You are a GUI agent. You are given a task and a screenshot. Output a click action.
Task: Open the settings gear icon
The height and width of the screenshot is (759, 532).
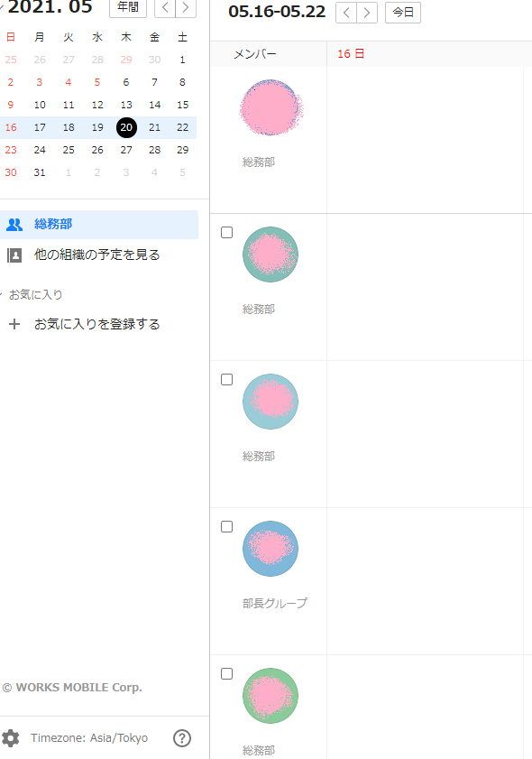(x=11, y=738)
